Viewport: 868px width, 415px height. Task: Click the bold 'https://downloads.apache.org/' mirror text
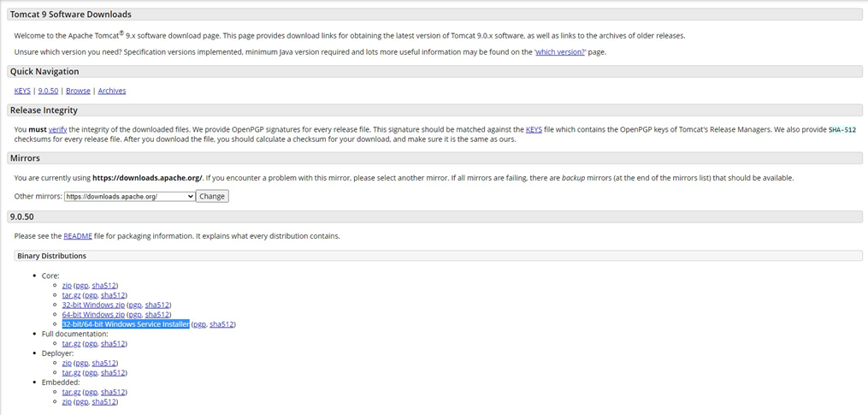pos(147,178)
